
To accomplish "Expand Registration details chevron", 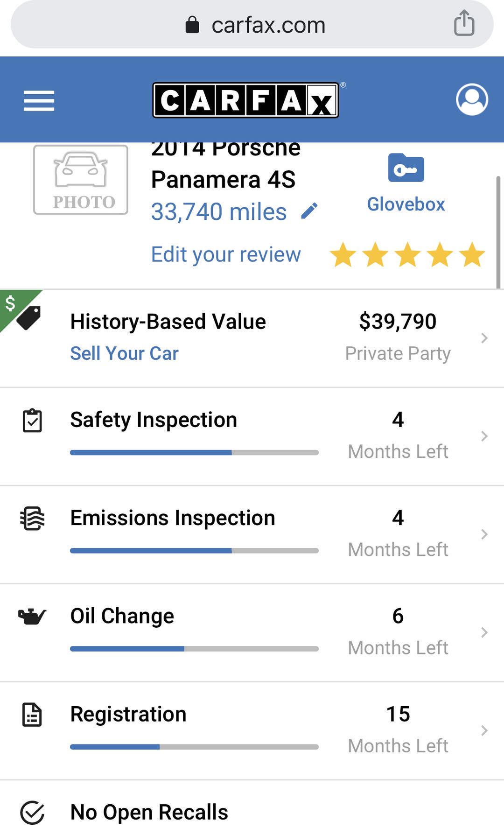I will pos(484,730).
